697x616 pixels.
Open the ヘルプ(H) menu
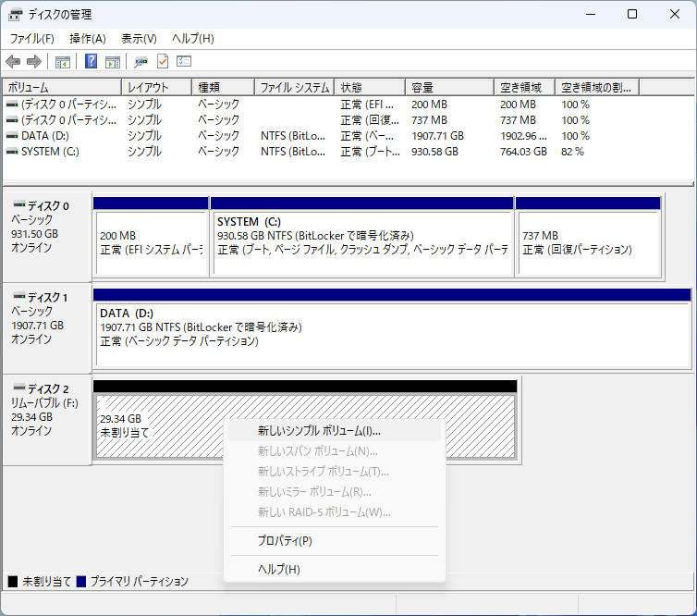[x=192, y=39]
